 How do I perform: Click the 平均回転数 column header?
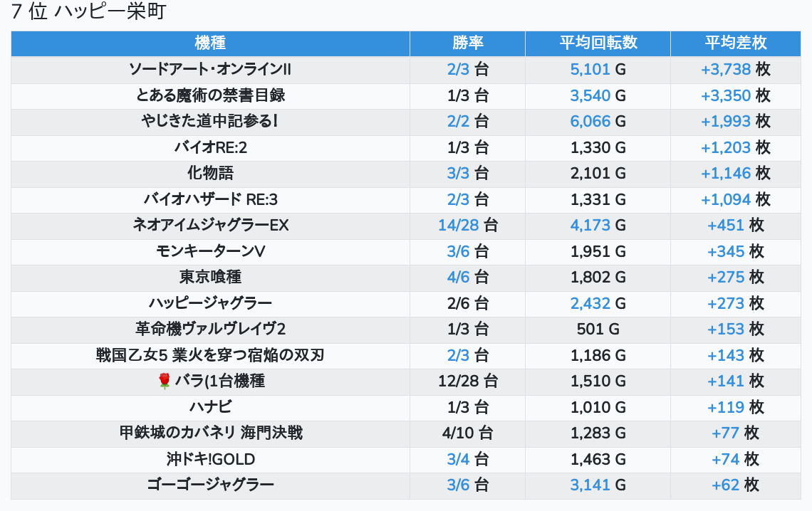pos(598,43)
